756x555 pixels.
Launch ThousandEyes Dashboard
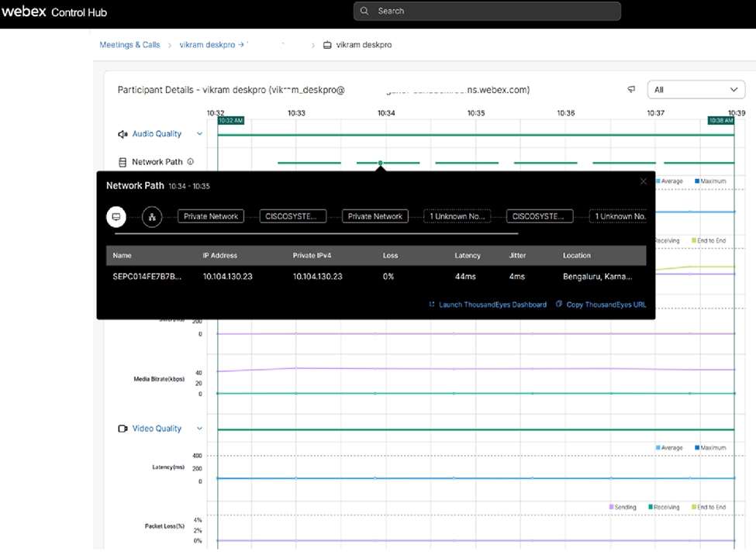coord(492,305)
